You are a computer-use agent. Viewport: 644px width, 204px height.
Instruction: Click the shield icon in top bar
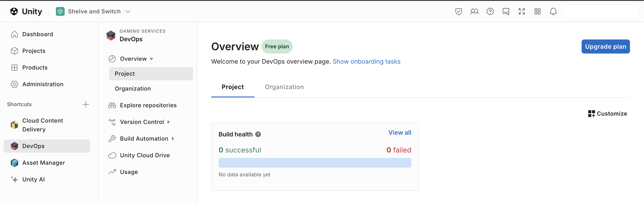[x=458, y=11]
